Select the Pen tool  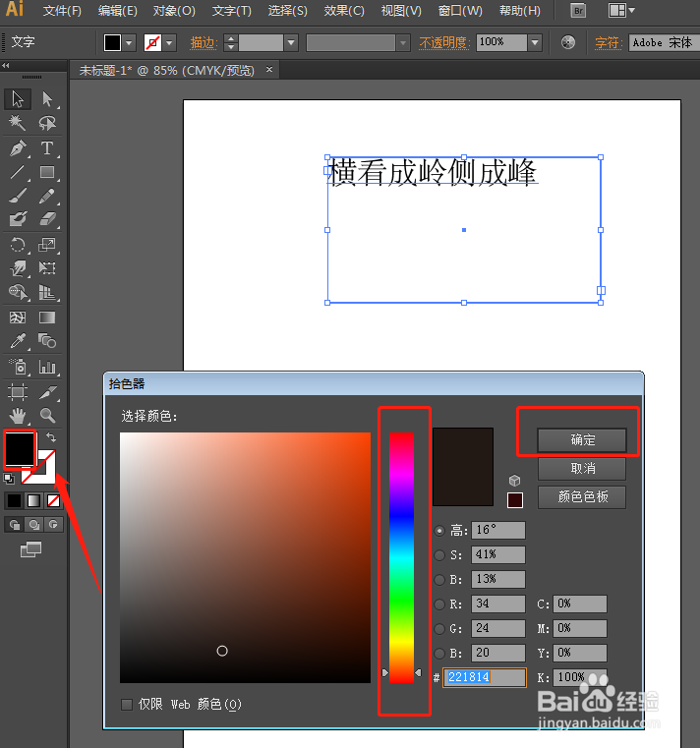18,148
